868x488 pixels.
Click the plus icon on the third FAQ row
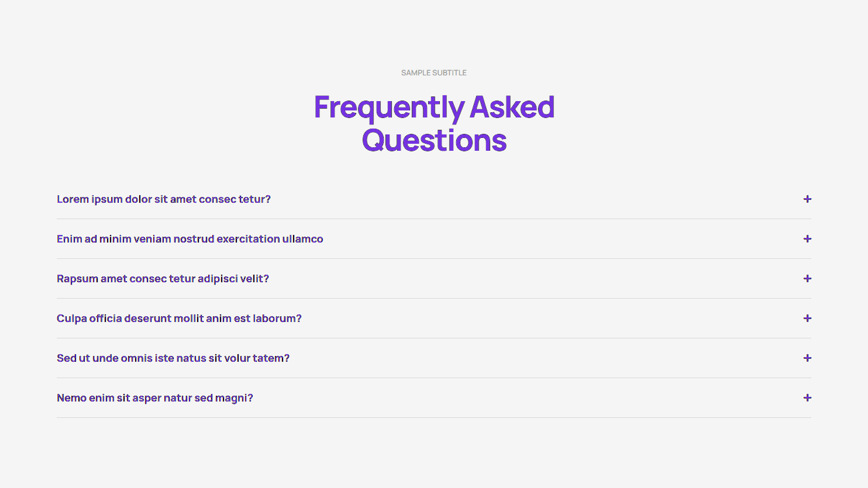pos(807,278)
